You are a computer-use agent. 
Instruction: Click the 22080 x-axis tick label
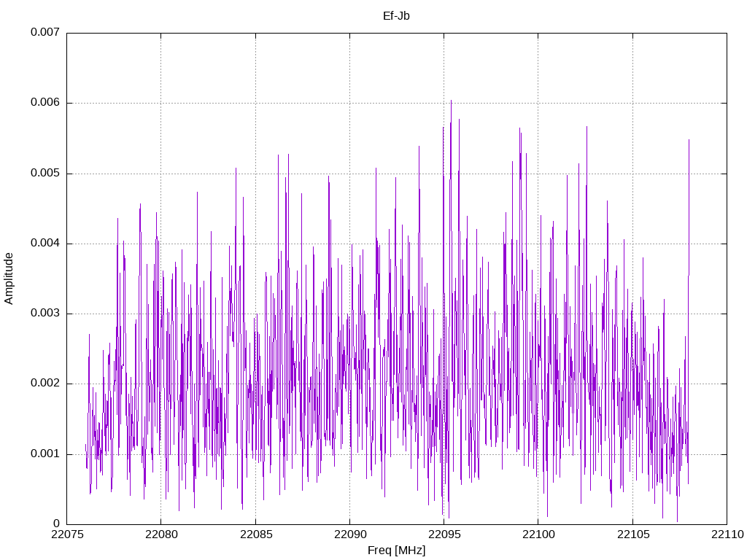pyautogui.click(x=161, y=534)
